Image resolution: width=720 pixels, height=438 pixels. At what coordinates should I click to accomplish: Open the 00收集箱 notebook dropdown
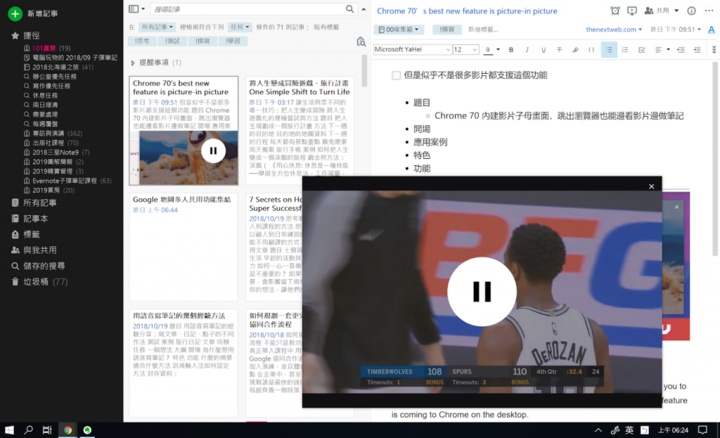tap(399, 29)
